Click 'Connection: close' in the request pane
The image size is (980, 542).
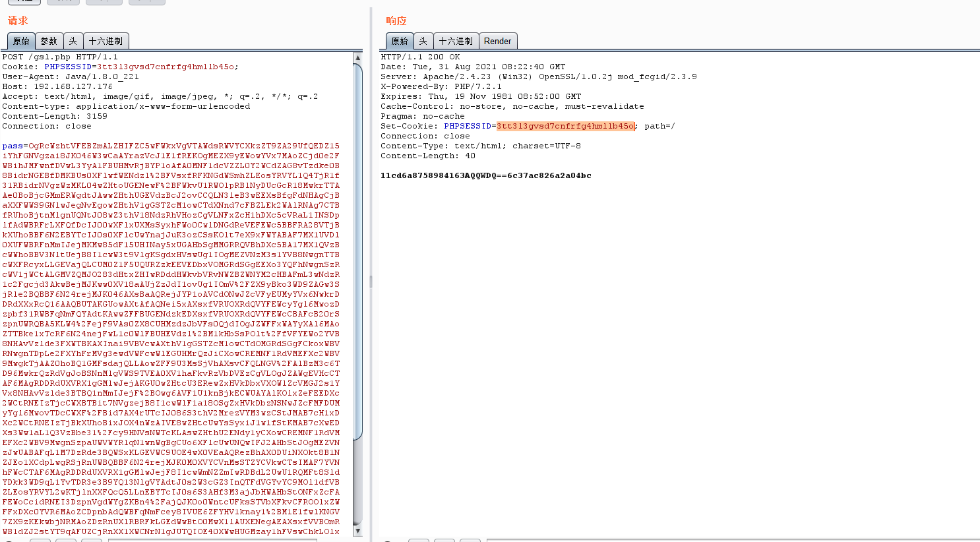[x=47, y=126]
